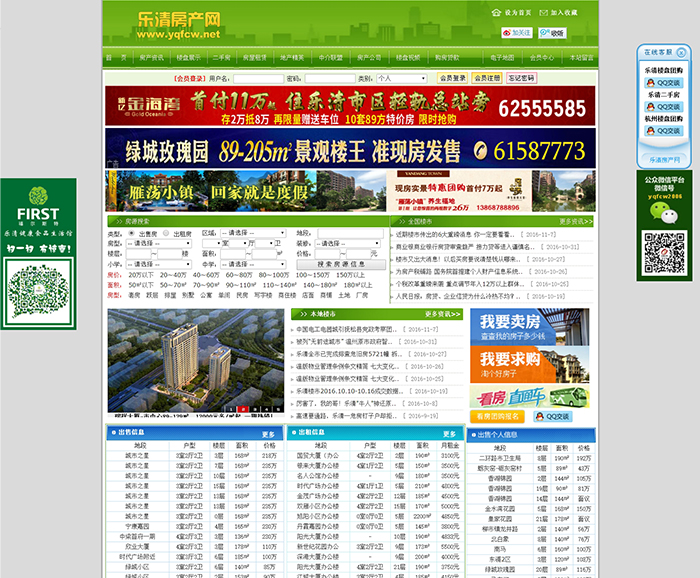Open QQ交谈 under 乐清二手房
Screen dimensions: 700x578
point(664,107)
